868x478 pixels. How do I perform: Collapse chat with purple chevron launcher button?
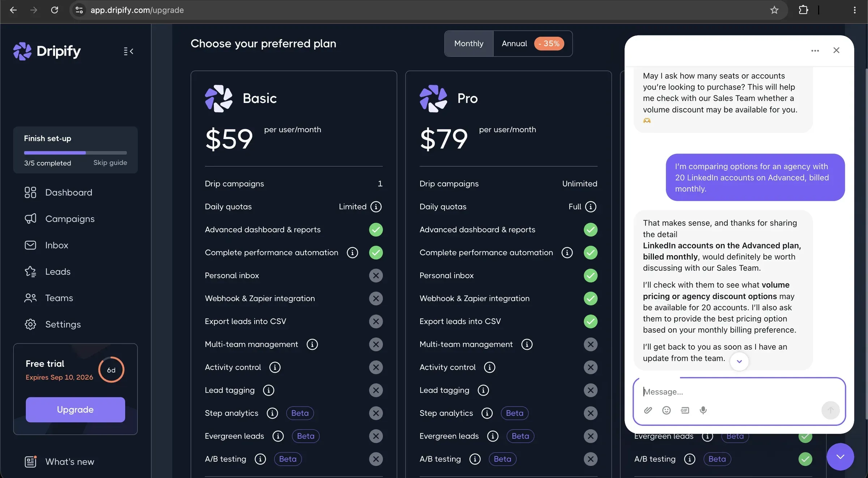(840, 457)
